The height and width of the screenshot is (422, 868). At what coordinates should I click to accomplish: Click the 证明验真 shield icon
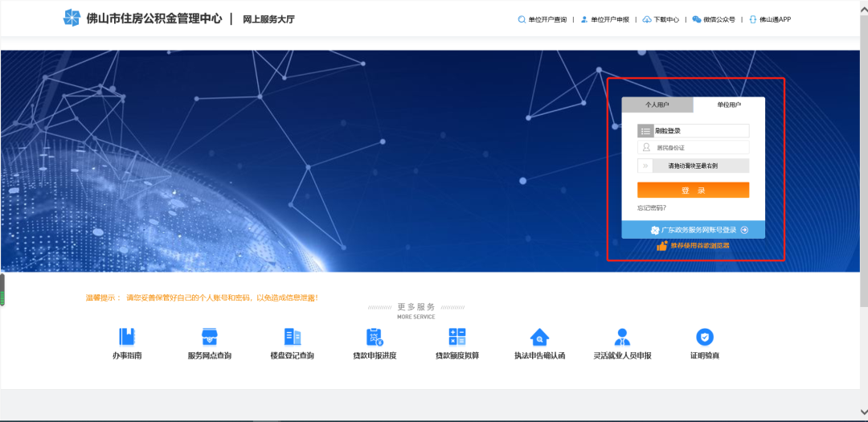click(705, 337)
